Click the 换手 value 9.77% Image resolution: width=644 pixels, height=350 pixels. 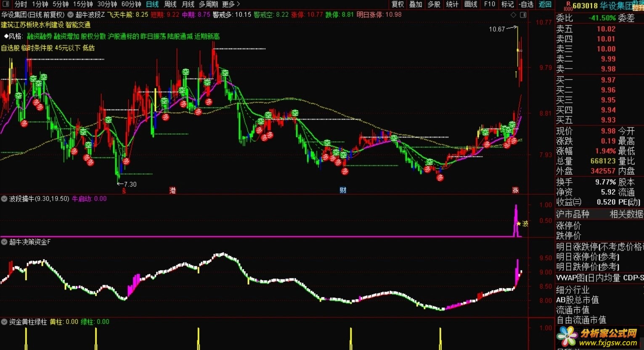[x=605, y=182]
